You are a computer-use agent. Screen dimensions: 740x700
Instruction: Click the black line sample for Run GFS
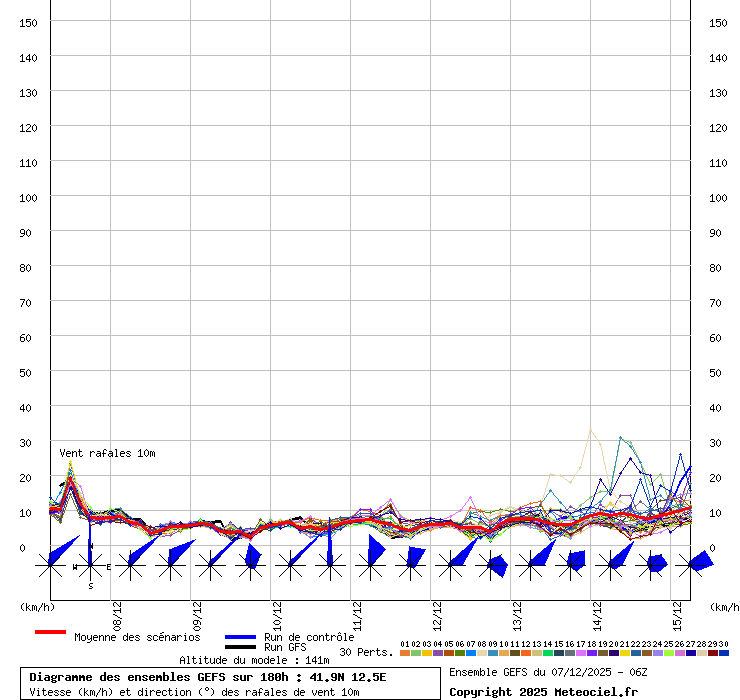point(241,648)
